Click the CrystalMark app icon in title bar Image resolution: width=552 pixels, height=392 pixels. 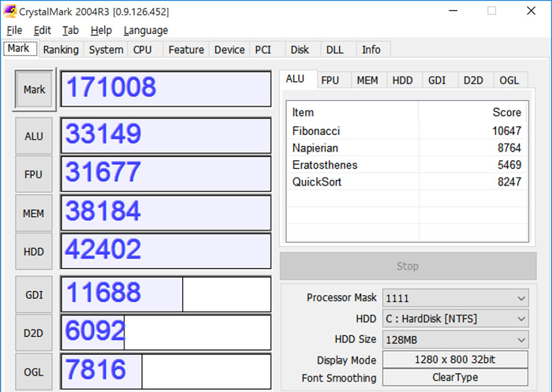tap(9, 11)
